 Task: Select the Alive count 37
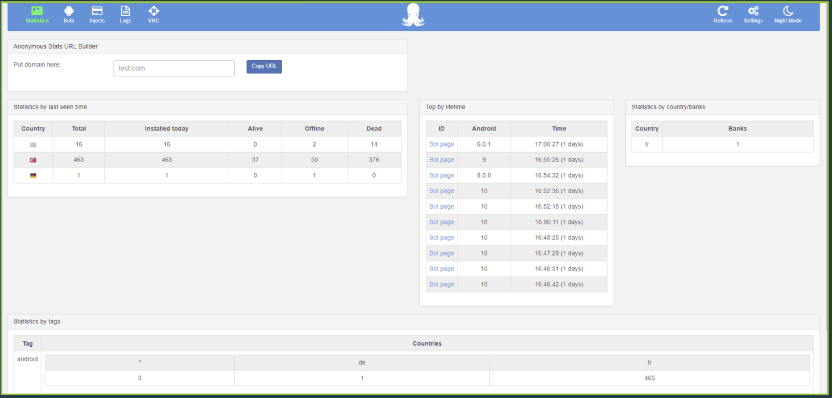255,160
